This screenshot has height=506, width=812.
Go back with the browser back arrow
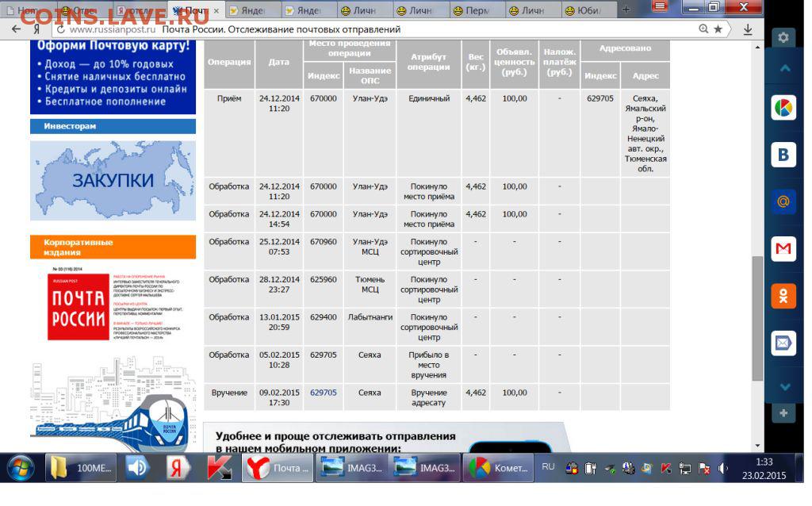point(17,29)
